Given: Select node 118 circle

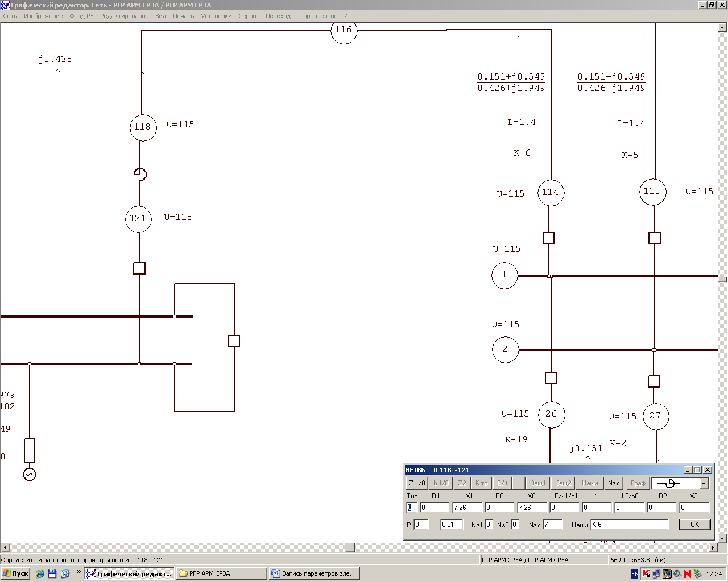Looking at the screenshot, I should click(143, 127).
